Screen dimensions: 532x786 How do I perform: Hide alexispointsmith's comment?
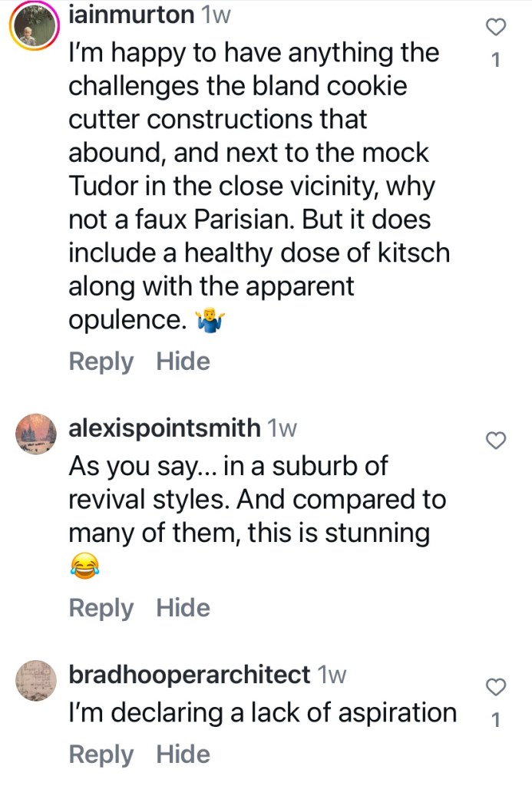coord(183,608)
